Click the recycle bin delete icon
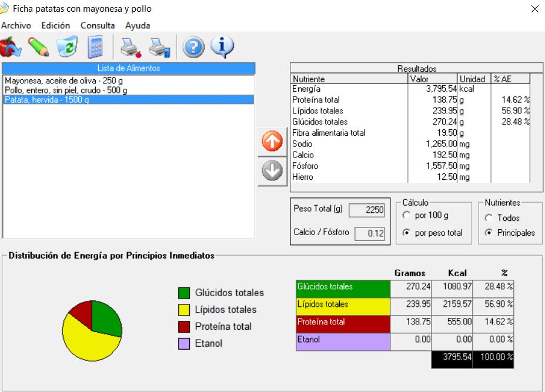The height and width of the screenshot is (392, 545). tap(67, 46)
